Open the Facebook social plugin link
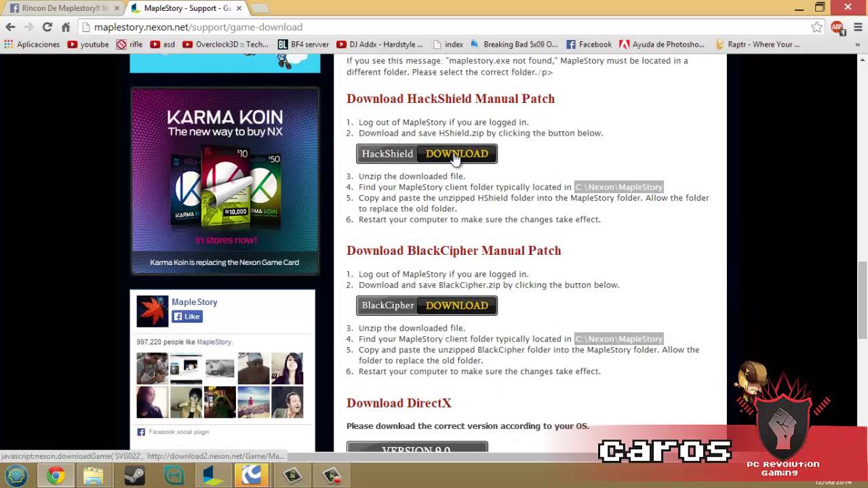 [179, 432]
